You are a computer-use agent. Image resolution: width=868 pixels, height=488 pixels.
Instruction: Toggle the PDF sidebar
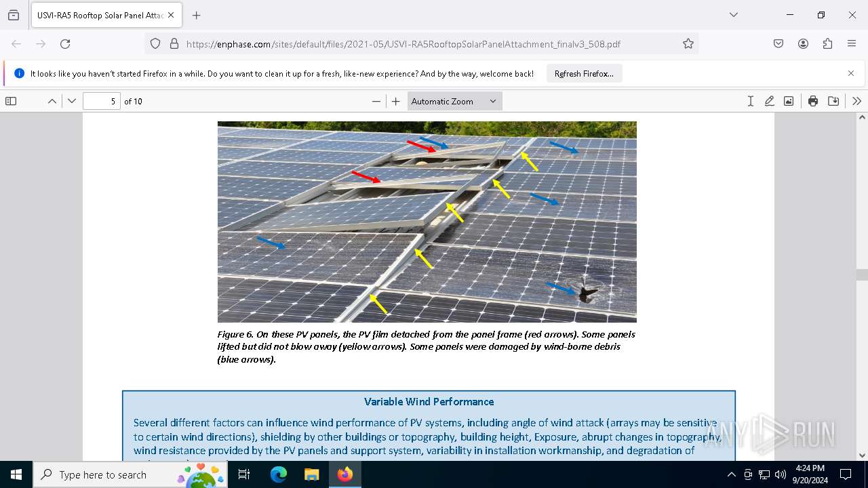click(11, 101)
